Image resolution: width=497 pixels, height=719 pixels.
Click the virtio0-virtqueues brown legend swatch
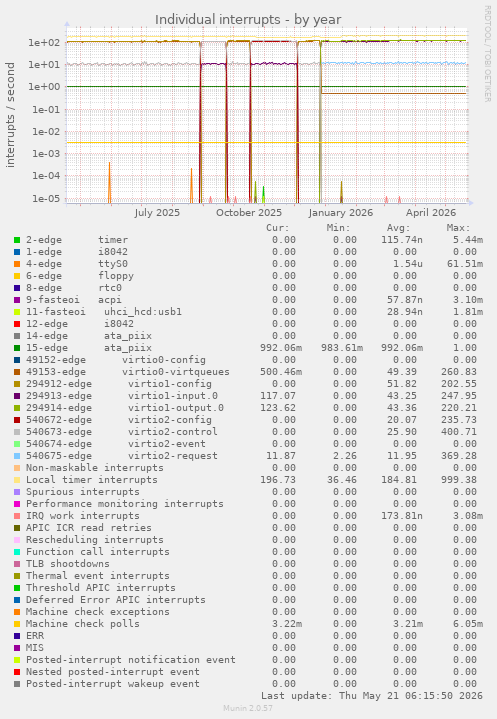[17, 372]
